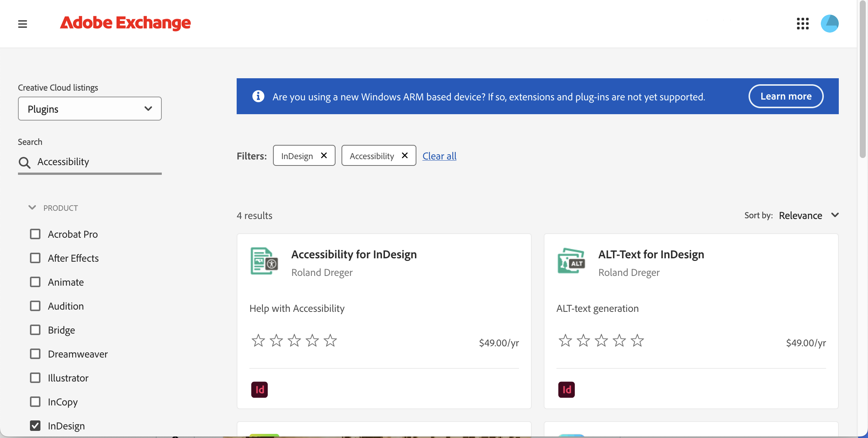Remove the InDesign filter chip

click(324, 155)
